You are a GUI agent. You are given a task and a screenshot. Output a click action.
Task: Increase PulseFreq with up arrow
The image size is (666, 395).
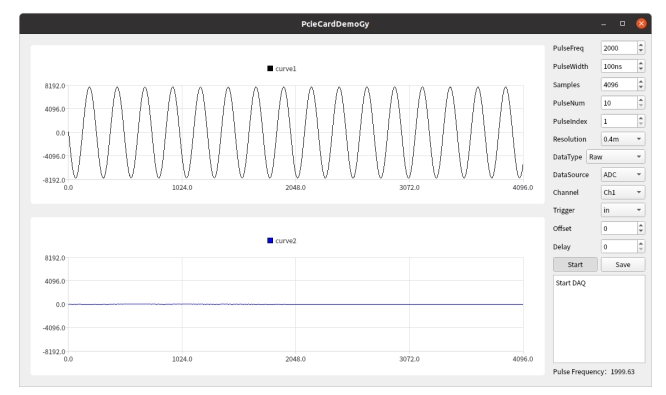coord(641,45)
